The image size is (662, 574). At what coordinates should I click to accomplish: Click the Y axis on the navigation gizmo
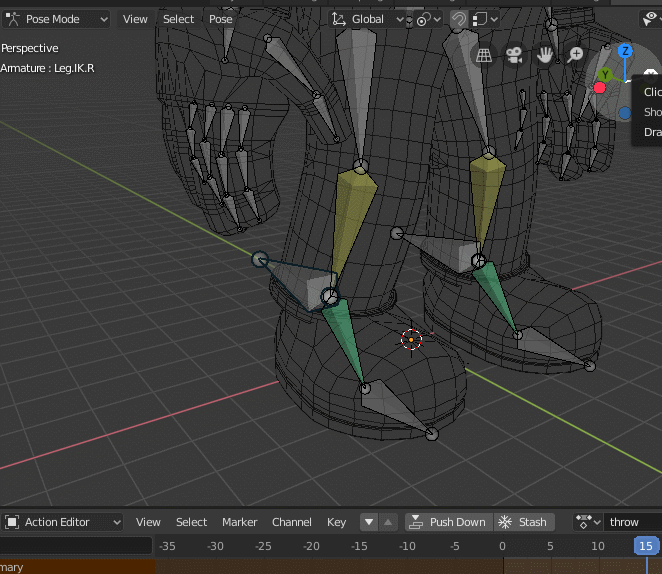pos(605,75)
